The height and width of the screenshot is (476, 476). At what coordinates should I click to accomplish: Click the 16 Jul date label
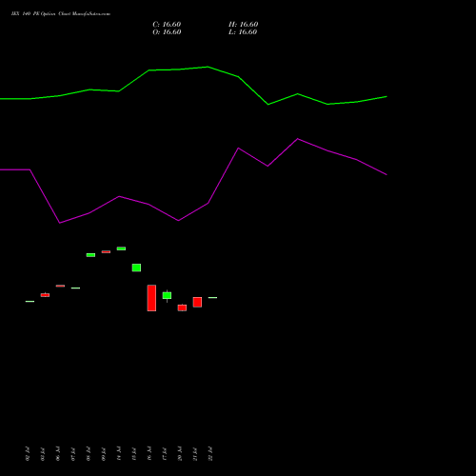coord(149,454)
